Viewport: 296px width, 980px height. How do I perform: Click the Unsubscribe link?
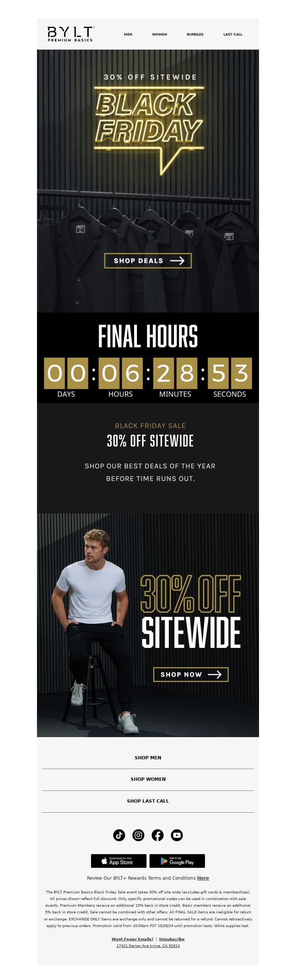point(172,939)
